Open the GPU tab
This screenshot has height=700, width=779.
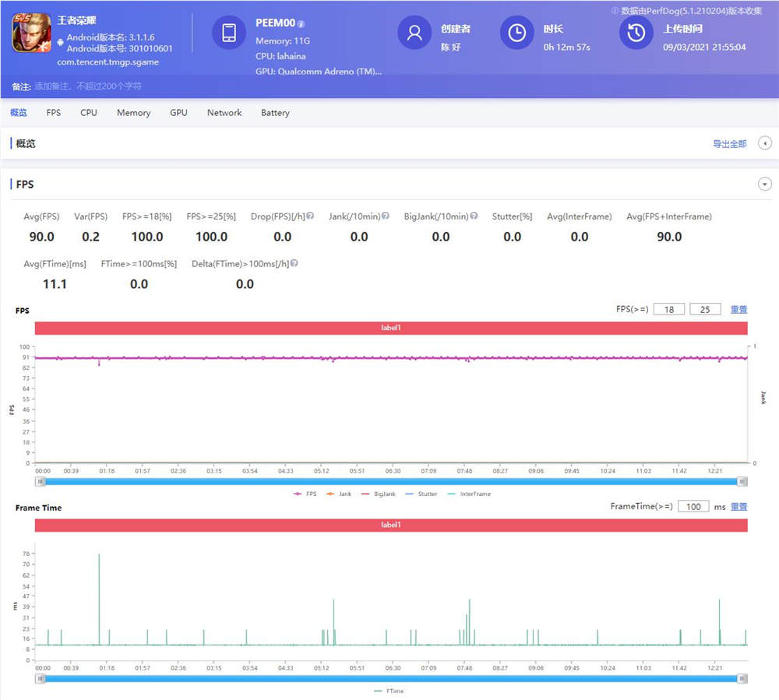(178, 113)
